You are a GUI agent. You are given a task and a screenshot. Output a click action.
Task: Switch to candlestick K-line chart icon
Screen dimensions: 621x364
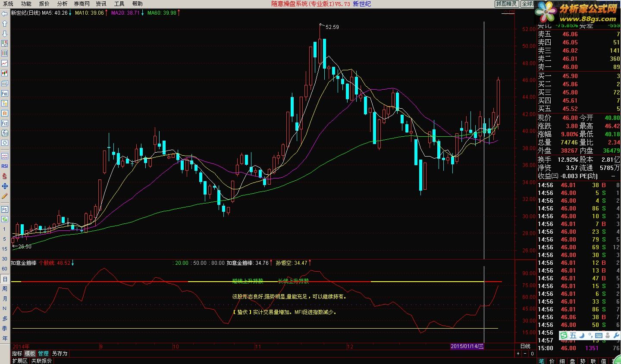(5, 73)
